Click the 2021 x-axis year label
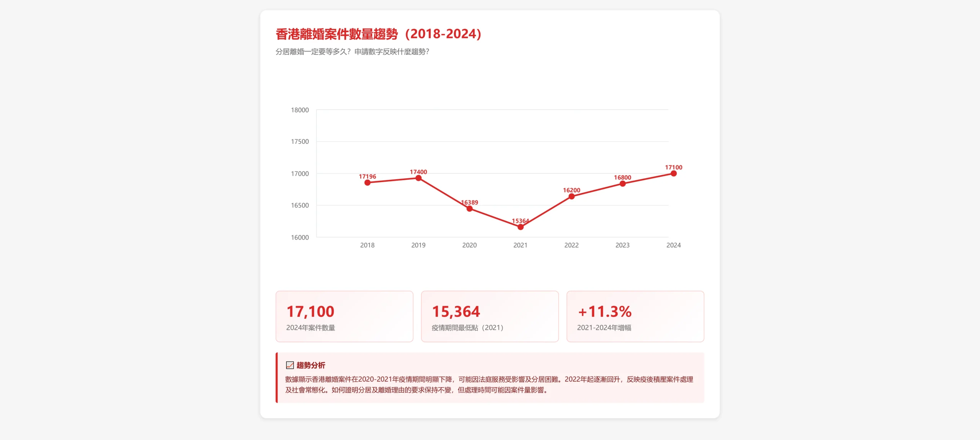The height and width of the screenshot is (440, 980). pyautogui.click(x=520, y=245)
